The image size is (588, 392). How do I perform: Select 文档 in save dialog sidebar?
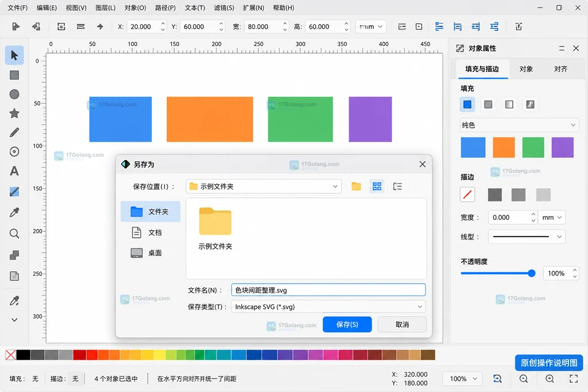(x=150, y=232)
